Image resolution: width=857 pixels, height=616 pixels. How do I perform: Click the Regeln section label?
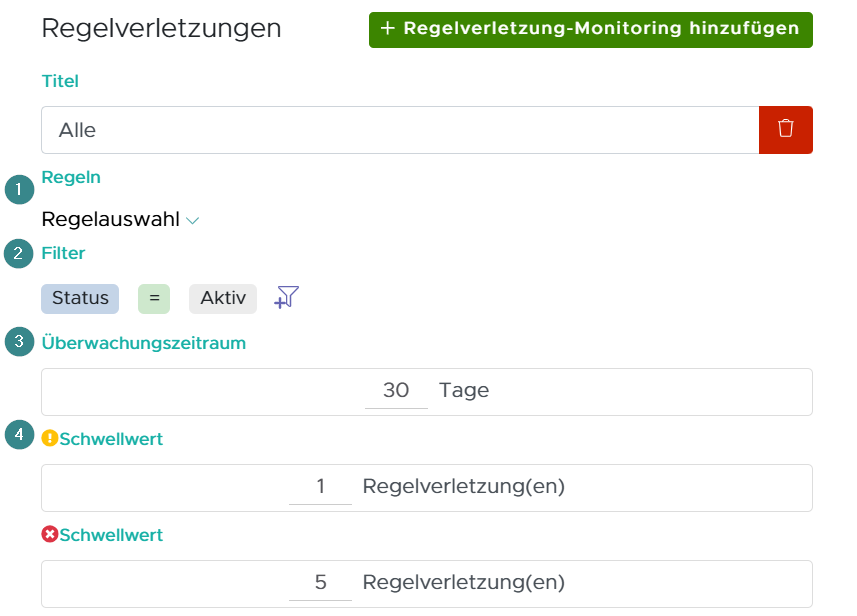tap(71, 177)
